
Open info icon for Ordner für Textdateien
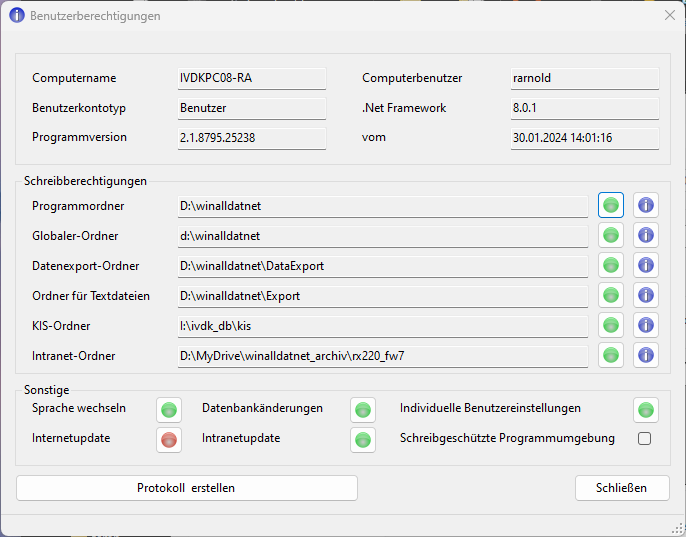(646, 295)
